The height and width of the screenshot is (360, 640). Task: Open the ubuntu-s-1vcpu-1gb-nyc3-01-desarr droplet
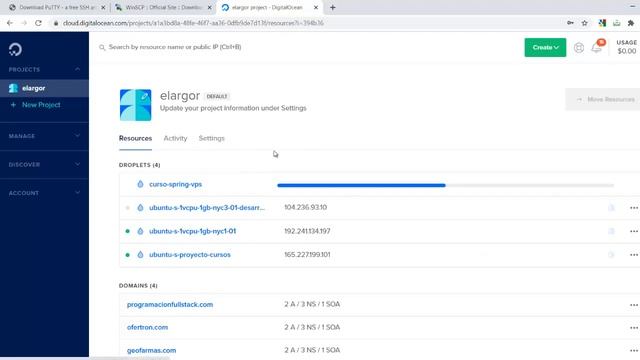click(207, 208)
